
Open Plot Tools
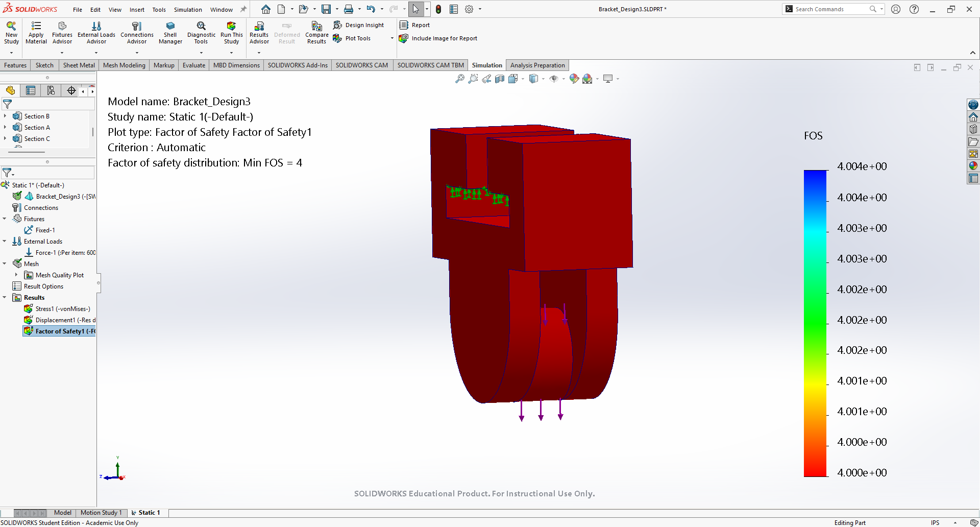click(352, 38)
